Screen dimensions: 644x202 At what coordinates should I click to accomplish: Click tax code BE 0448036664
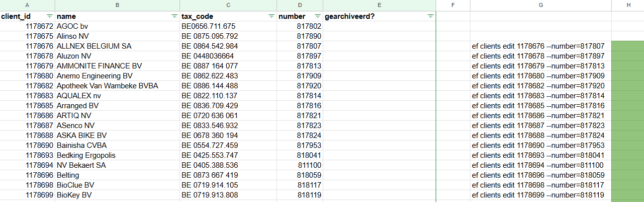coord(228,56)
